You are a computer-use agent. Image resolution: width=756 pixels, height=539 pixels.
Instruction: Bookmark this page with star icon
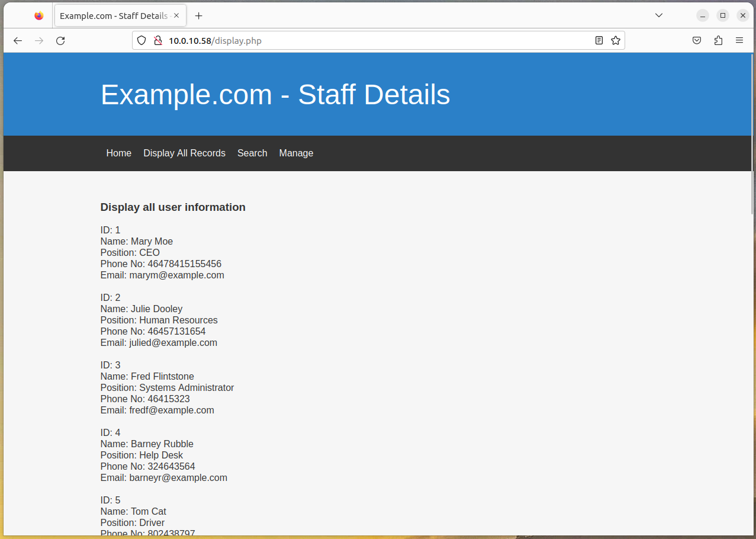(x=616, y=41)
